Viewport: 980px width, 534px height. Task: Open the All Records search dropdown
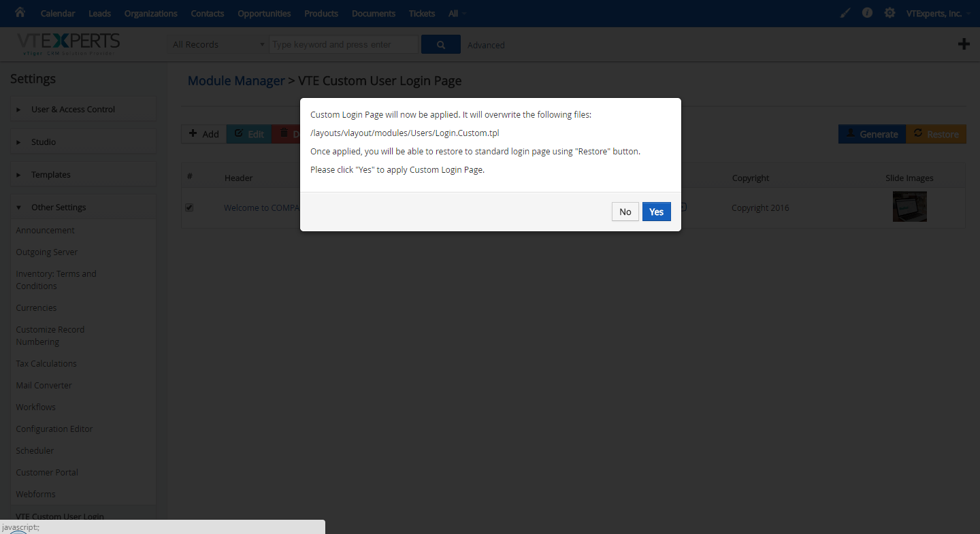pyautogui.click(x=218, y=44)
